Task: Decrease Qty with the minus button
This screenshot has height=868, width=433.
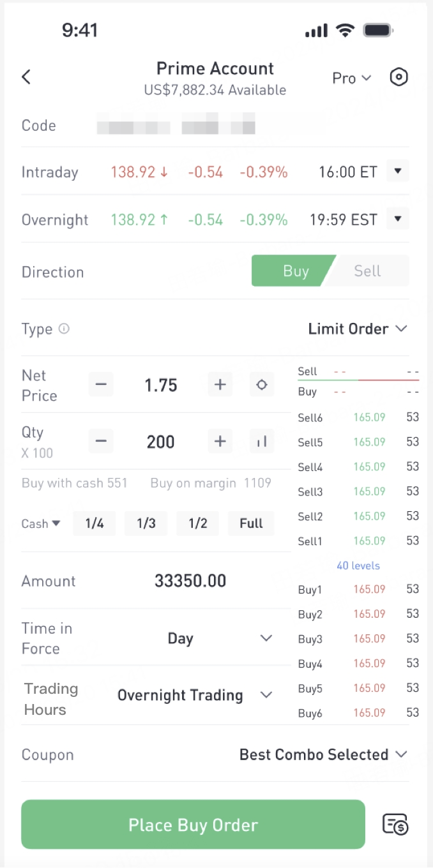Action: click(101, 441)
